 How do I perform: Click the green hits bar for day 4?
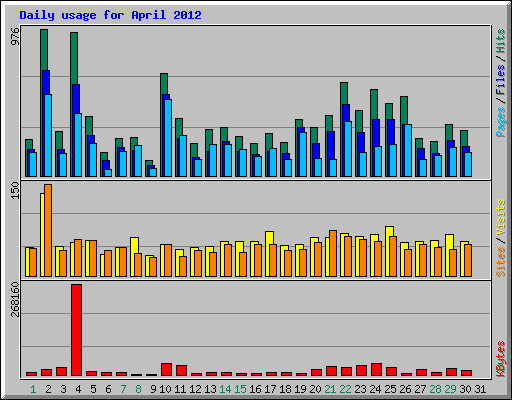pos(74,58)
